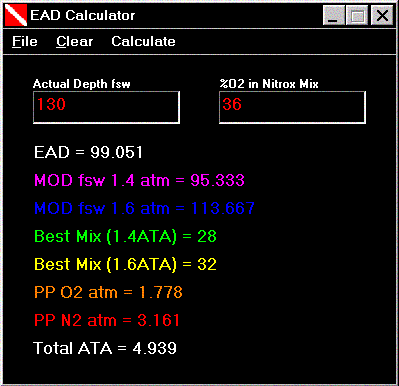Select the Calculate menu item
The width and height of the screenshot is (399, 386).
[143, 41]
